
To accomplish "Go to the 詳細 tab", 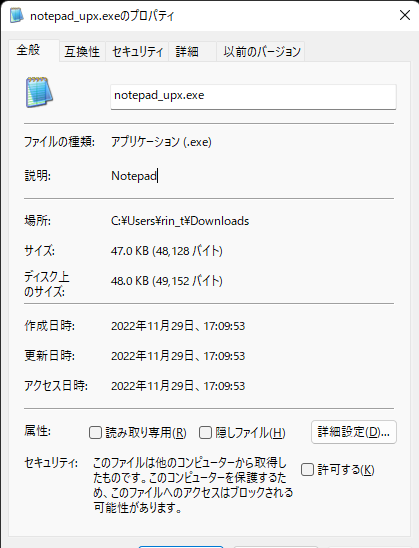I will (x=187, y=52).
